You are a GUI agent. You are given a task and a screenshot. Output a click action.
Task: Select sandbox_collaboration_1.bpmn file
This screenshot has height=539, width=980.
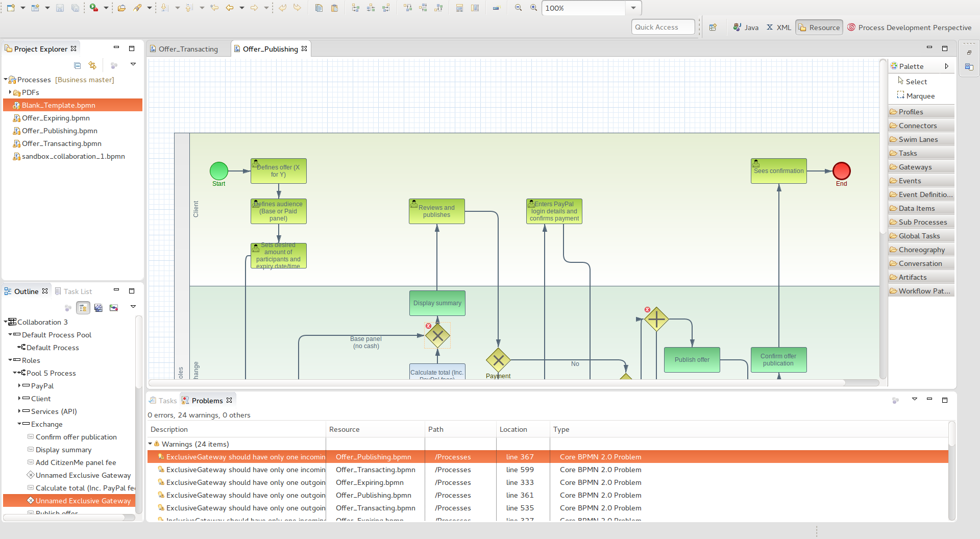[x=73, y=156]
